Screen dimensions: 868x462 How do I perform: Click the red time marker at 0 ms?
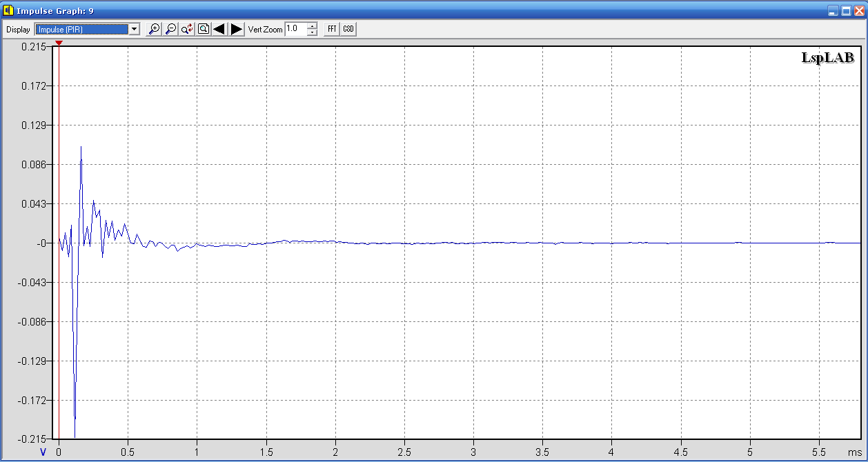(59, 43)
